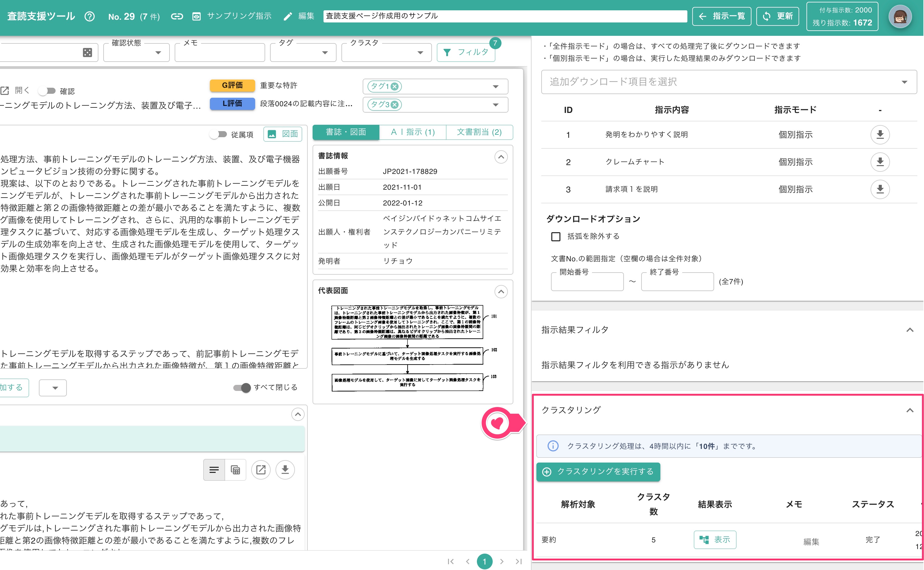The image size is (924, 570).
Task: Remove タグ1 chip with x icon
Action: [x=395, y=86]
